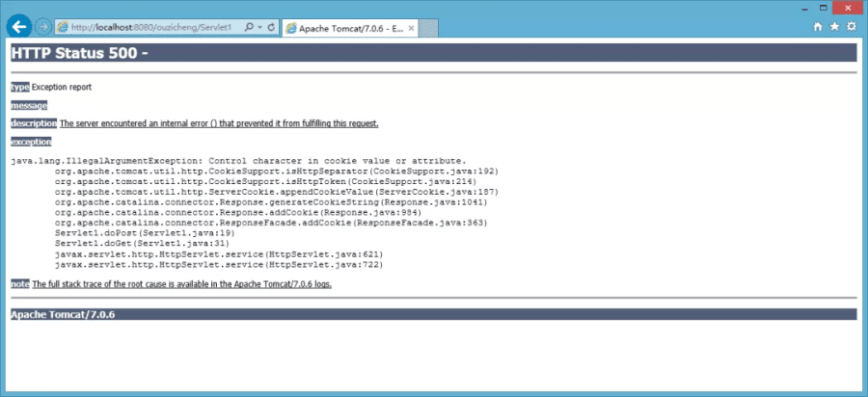Click the 'note' label
The image size is (868, 397).
20,284
